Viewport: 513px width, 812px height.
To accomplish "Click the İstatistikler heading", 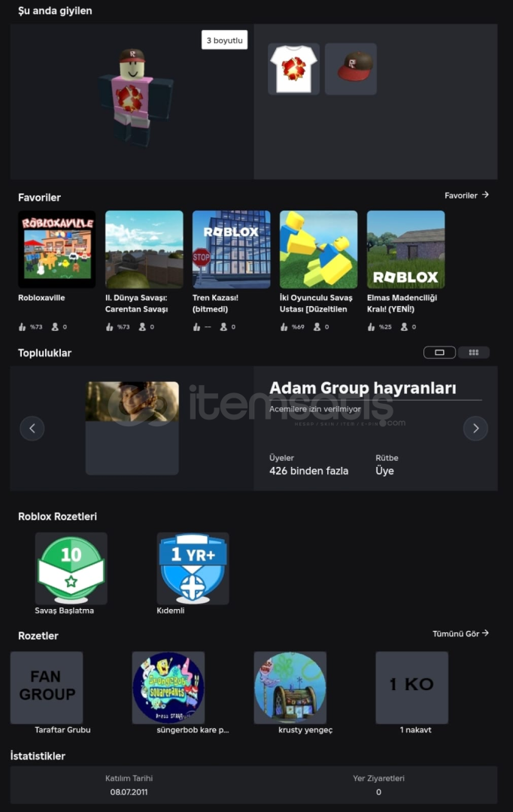I will coord(38,756).
